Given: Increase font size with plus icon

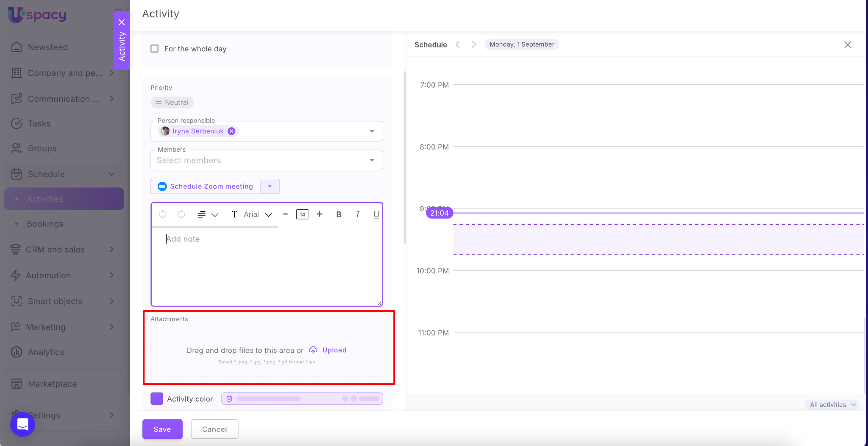Looking at the screenshot, I should click(320, 214).
